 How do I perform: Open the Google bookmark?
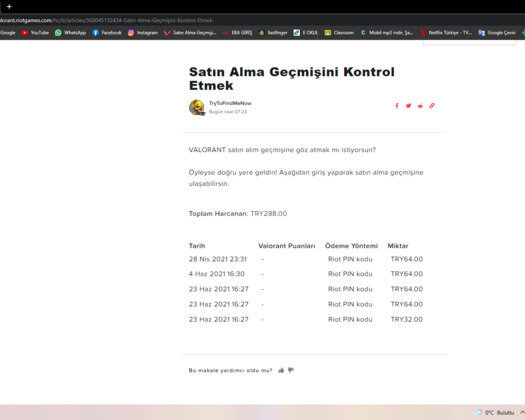(x=8, y=32)
